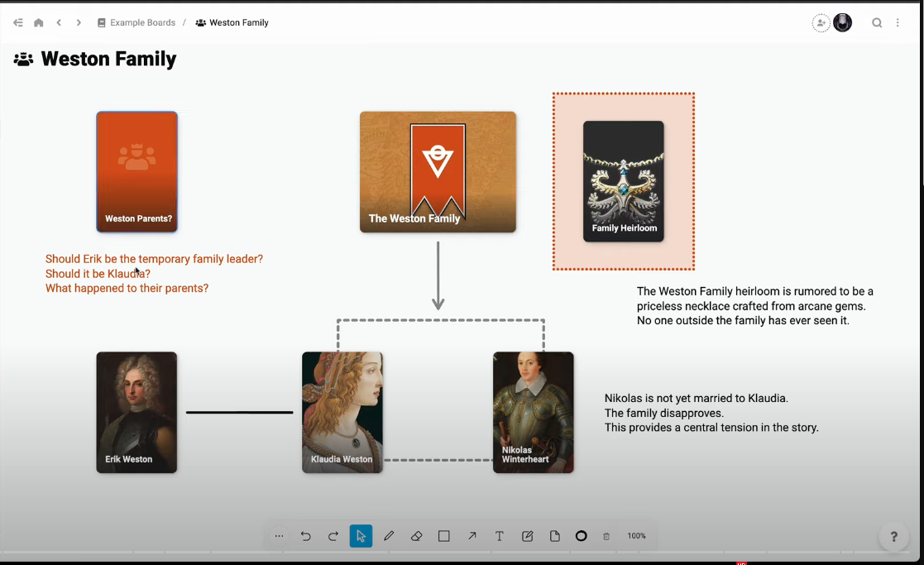Image resolution: width=924 pixels, height=565 pixels.
Task: Open The Weston Family card
Action: click(x=438, y=171)
